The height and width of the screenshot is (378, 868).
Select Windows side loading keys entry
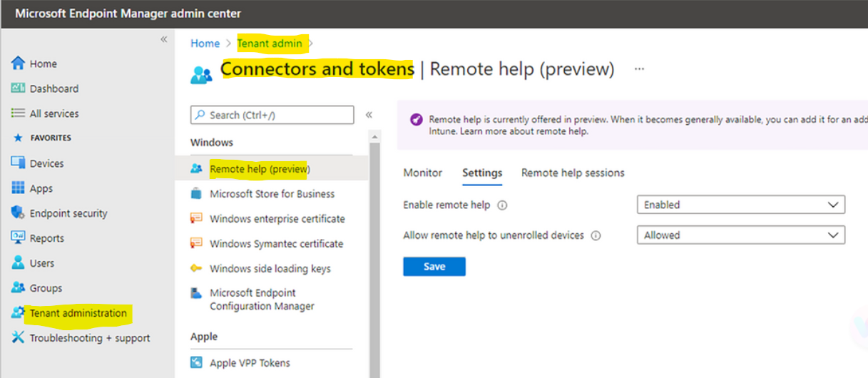pyautogui.click(x=272, y=269)
